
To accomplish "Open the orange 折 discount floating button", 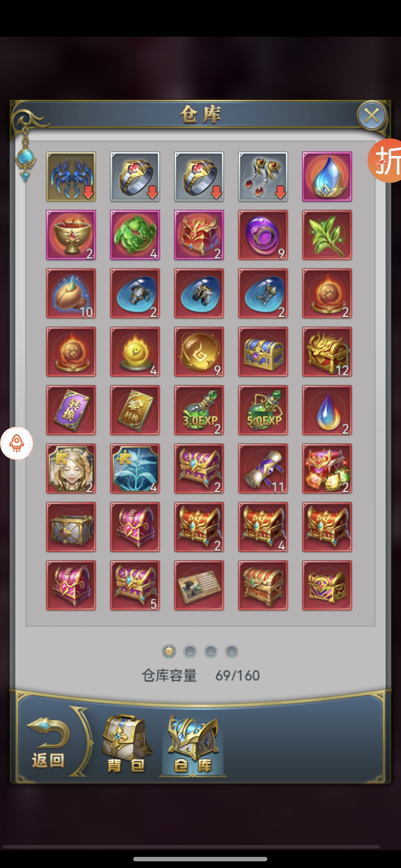I will pyautogui.click(x=385, y=161).
